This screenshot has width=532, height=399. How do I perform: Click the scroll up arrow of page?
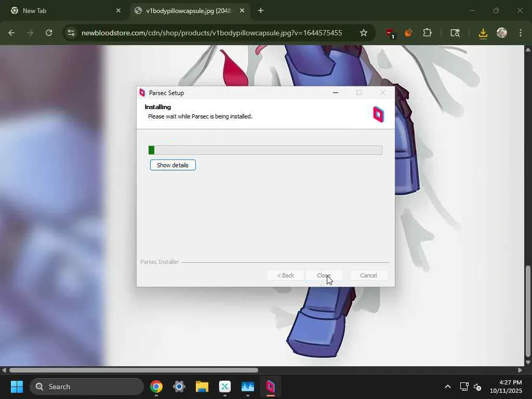pos(528,49)
